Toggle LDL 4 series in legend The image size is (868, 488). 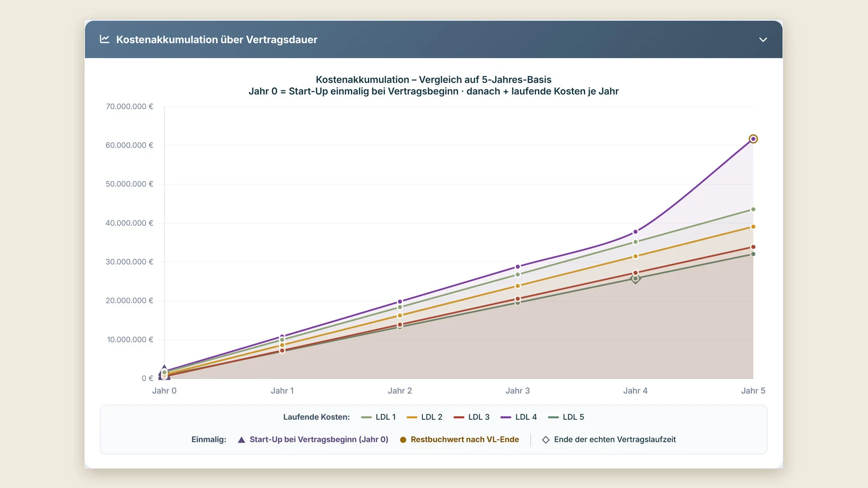point(519,417)
